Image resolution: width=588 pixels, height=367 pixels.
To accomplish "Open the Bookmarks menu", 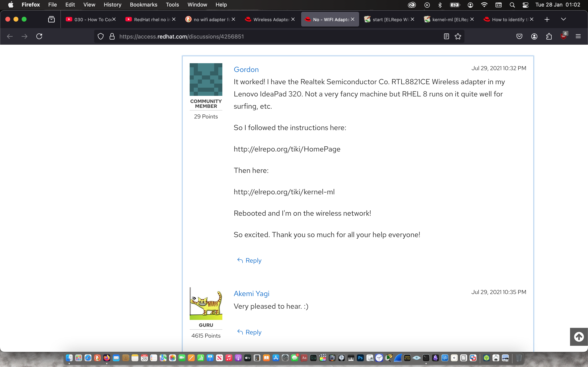I will coord(143,5).
